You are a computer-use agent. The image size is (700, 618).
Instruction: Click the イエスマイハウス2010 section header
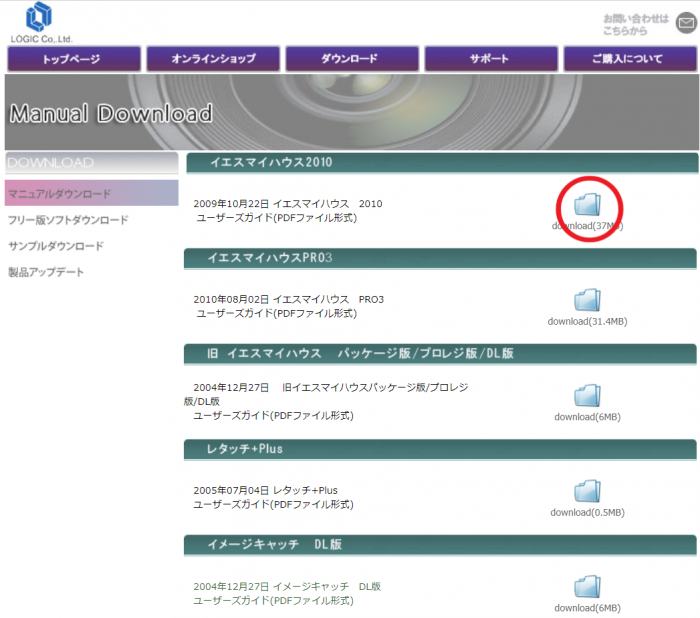[x=442, y=163]
